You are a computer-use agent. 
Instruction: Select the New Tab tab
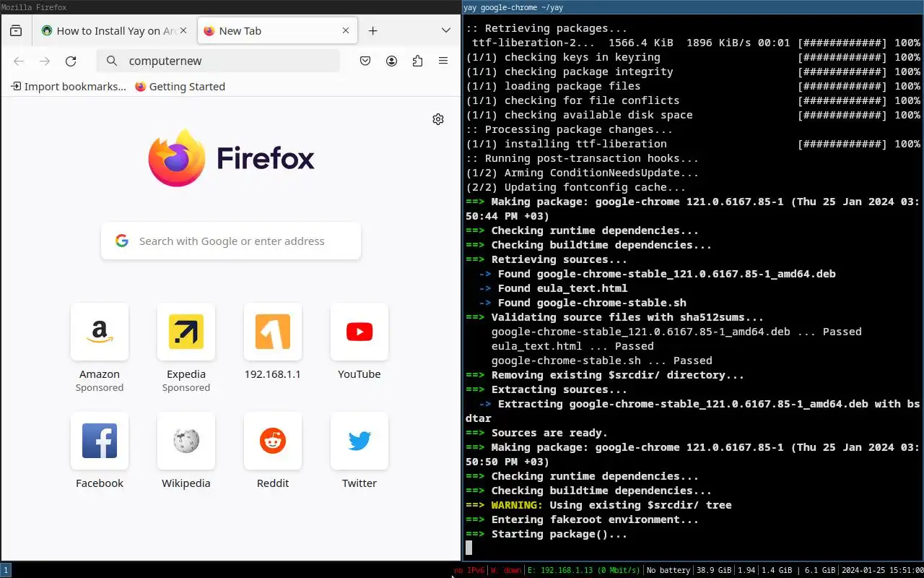(x=277, y=31)
